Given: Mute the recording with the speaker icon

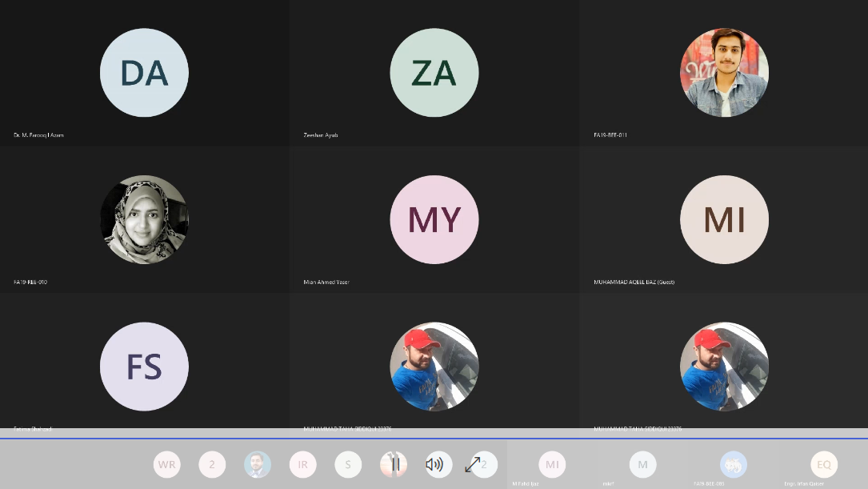Looking at the screenshot, I should [x=435, y=464].
